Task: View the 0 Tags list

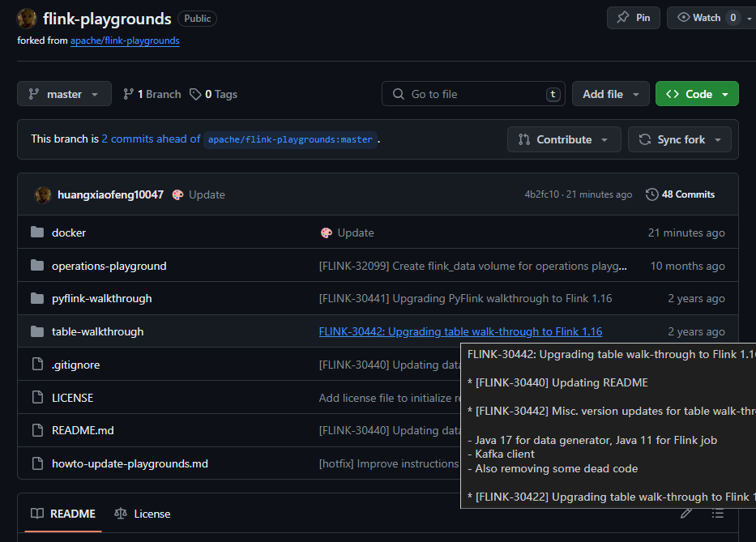Action: pyautogui.click(x=214, y=94)
